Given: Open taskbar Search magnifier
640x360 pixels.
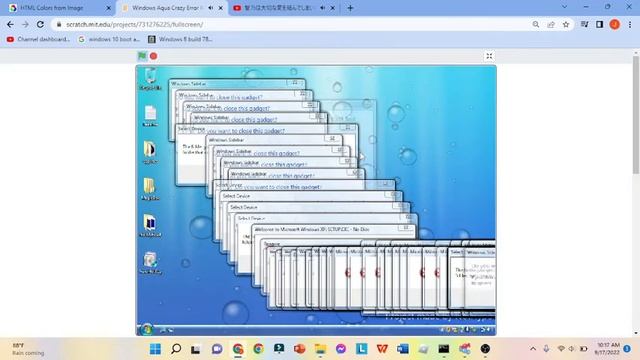Looking at the screenshot, I should [176, 349].
